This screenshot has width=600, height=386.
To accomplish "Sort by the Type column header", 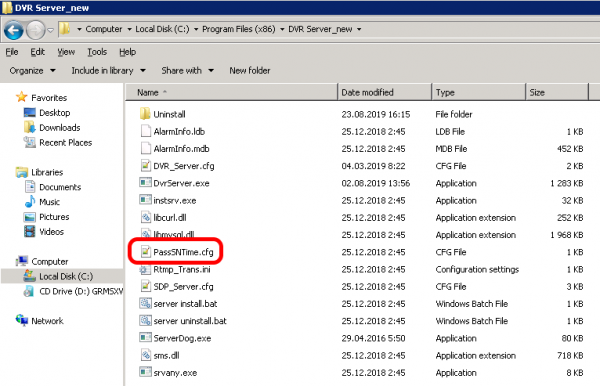I will tap(479, 93).
